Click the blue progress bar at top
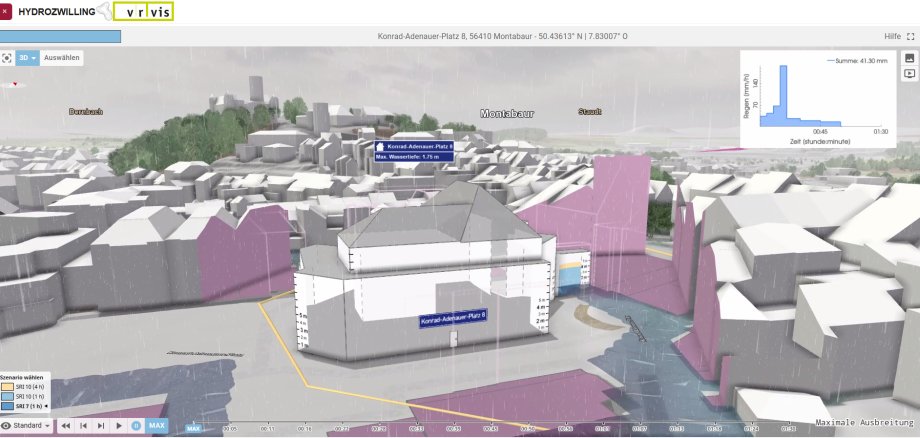920x438 pixels. point(60,36)
